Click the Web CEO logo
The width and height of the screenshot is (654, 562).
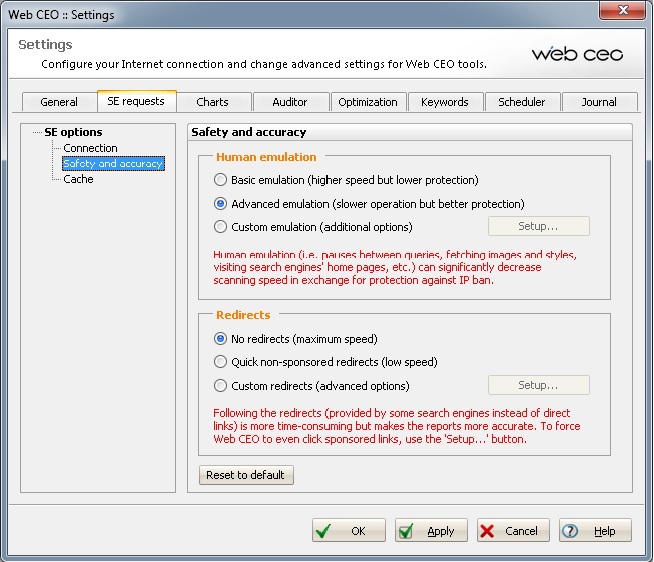pyautogui.click(x=577, y=54)
